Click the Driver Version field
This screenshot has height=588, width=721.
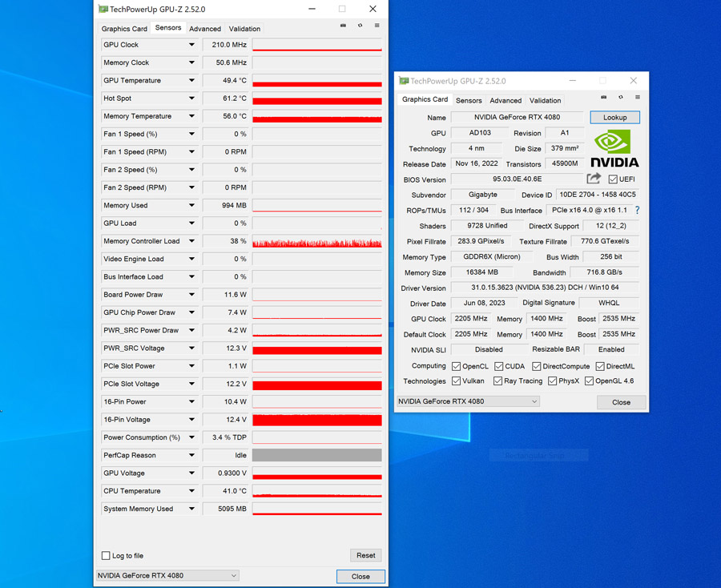(x=545, y=288)
